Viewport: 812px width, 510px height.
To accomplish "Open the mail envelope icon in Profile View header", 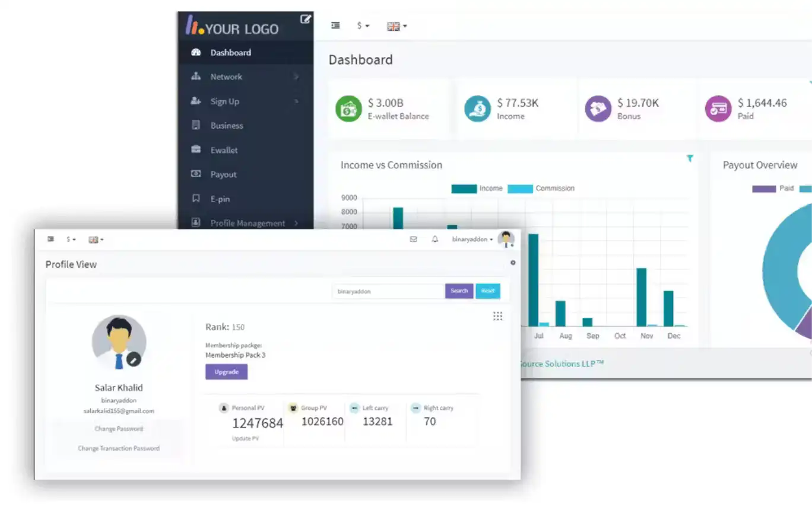I will click(x=414, y=240).
